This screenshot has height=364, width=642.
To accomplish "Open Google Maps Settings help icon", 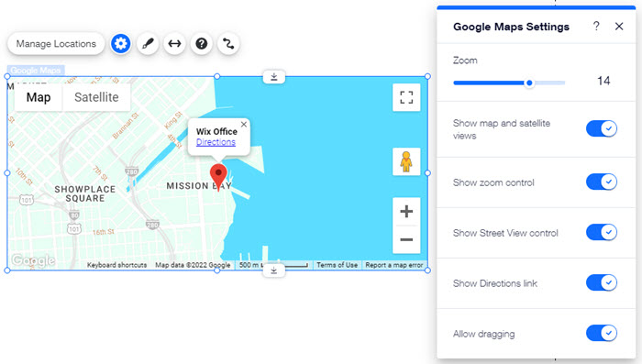I will point(596,27).
